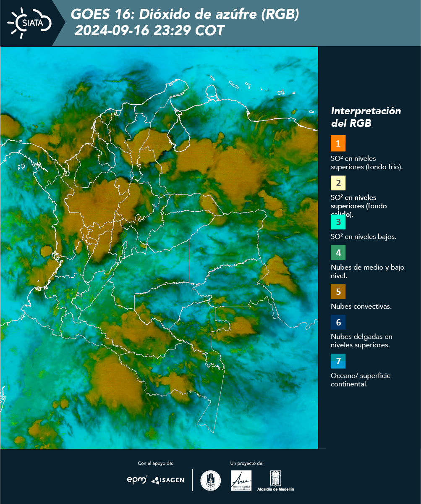Click the ISAGEN logo in the footer
Screen dimensions: 421x504
click(167, 480)
